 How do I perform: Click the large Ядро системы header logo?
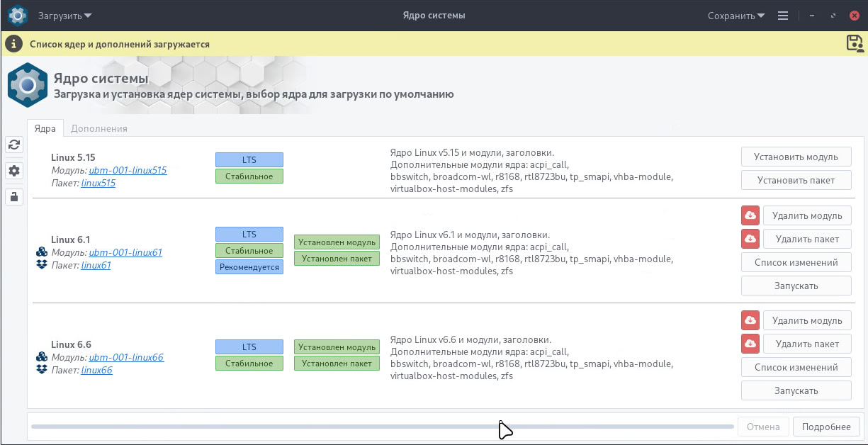click(28, 85)
